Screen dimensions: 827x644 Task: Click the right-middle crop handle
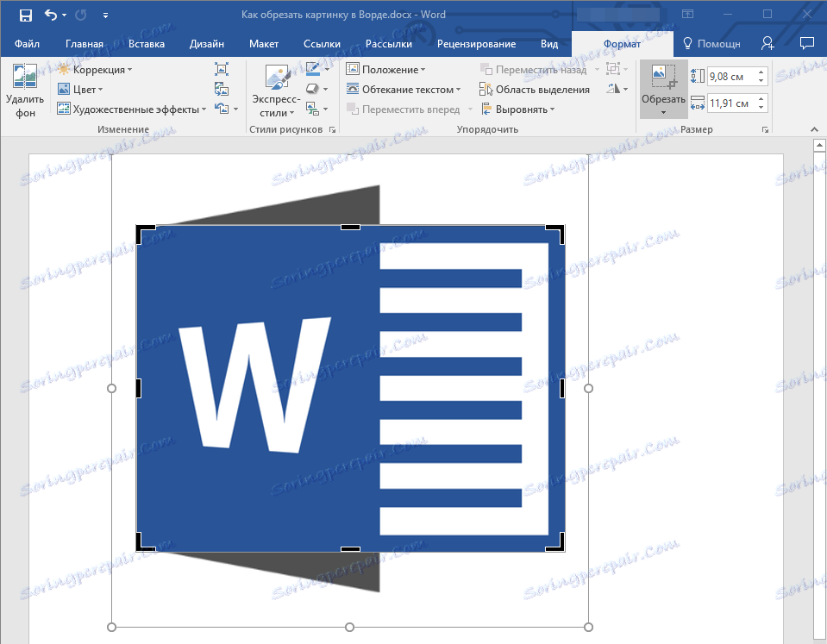click(562, 388)
